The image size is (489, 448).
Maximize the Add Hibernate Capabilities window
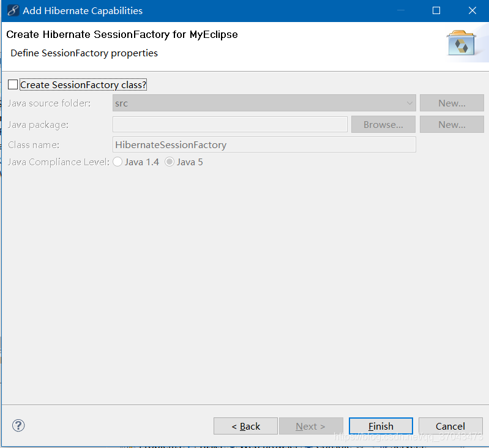click(436, 10)
